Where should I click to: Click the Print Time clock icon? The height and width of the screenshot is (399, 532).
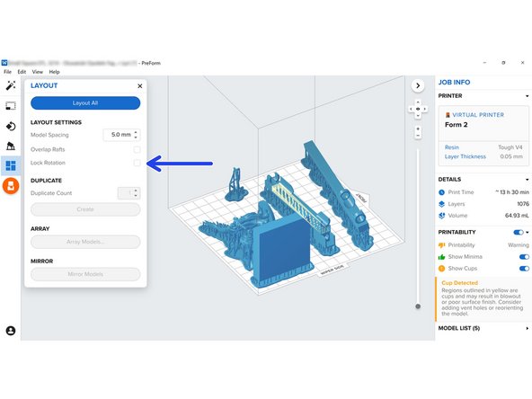tap(441, 192)
